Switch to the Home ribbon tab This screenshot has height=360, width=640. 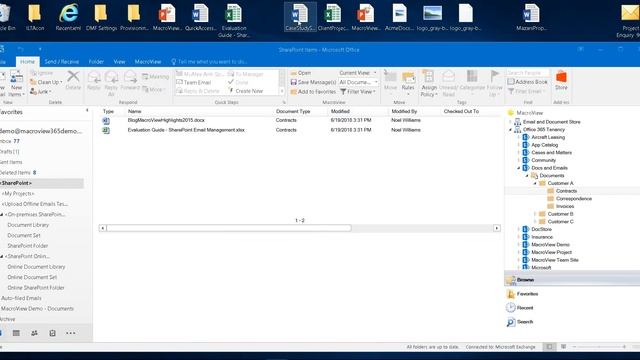(x=27, y=62)
